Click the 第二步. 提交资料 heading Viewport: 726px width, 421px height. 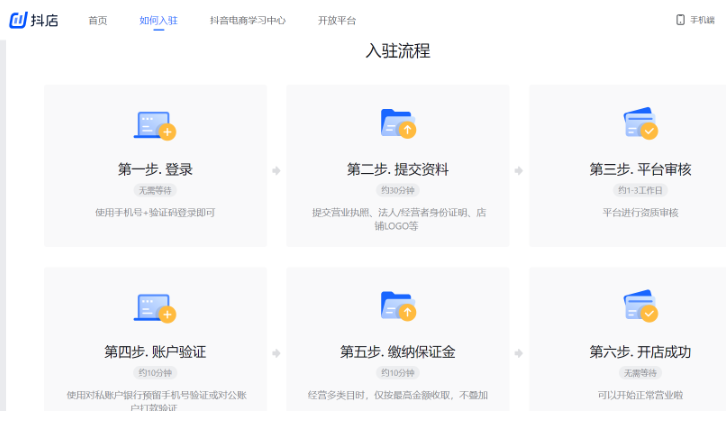(x=398, y=169)
